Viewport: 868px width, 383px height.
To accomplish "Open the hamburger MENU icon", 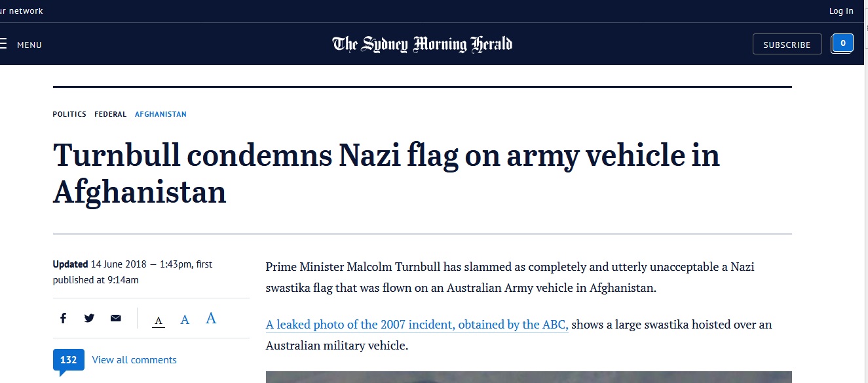I will pyautogui.click(x=3, y=45).
